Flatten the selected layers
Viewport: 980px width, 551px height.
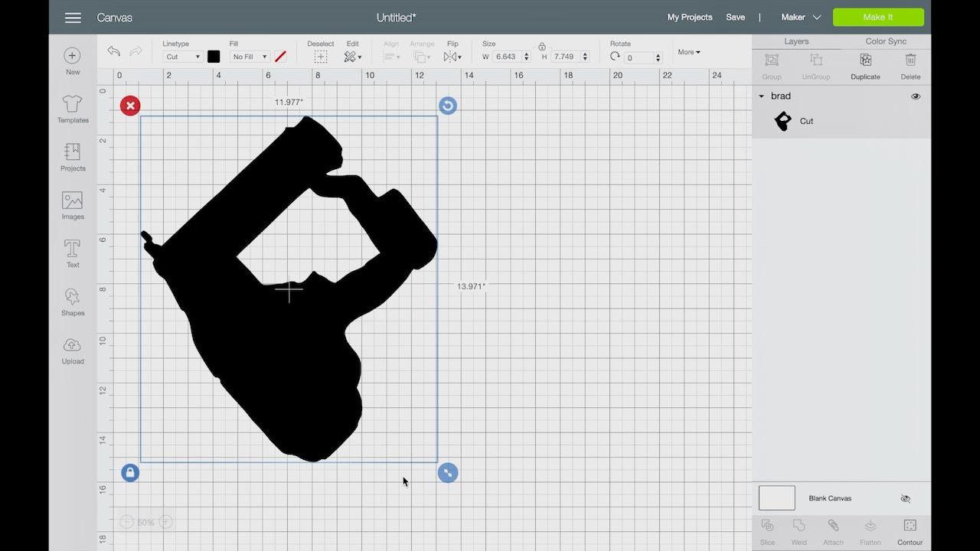(x=871, y=530)
